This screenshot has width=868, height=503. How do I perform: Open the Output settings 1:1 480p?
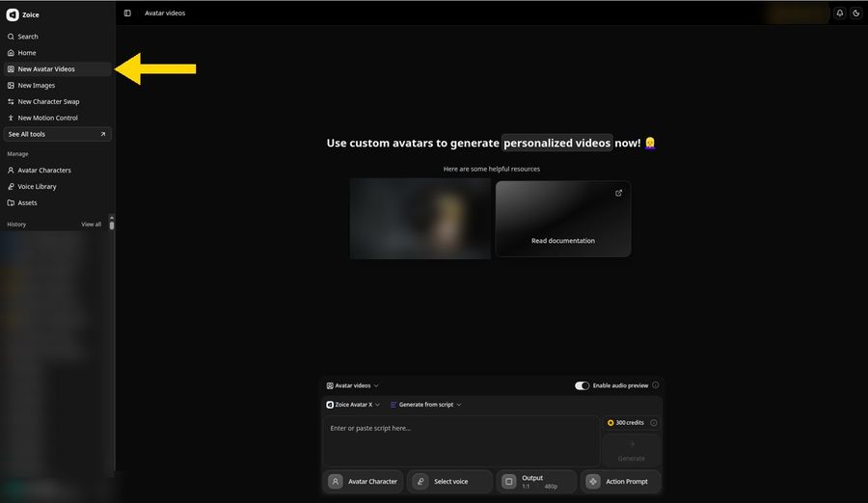[x=536, y=482]
